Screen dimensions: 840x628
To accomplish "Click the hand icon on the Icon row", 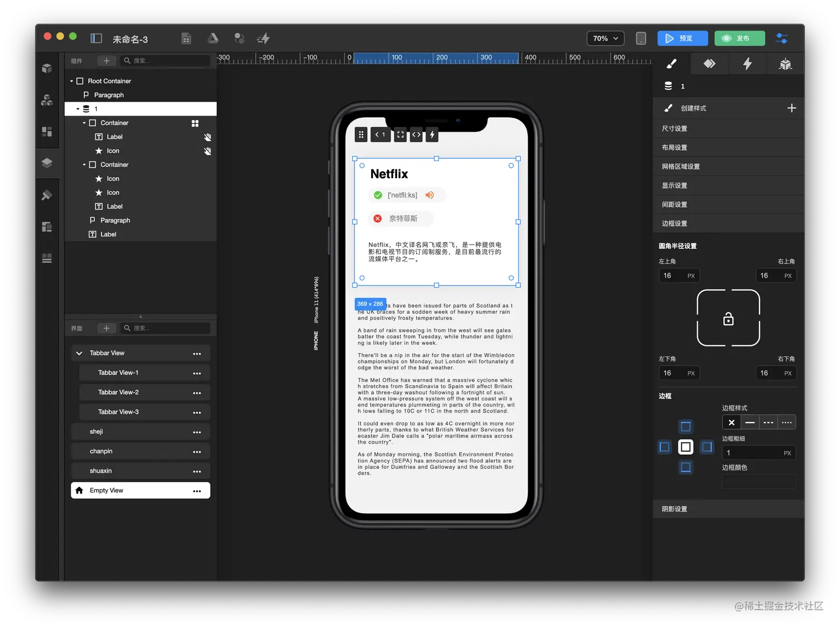I will click(x=207, y=151).
